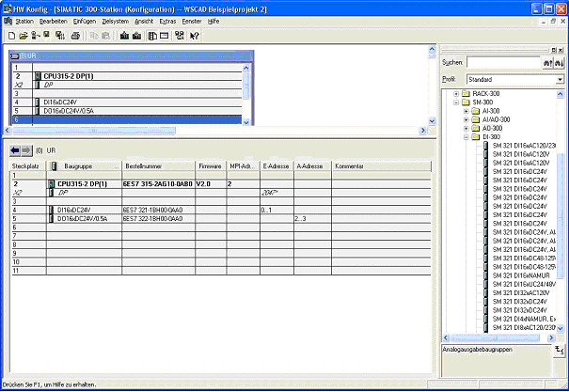
Task: Dock the catalog panel with pin button
Action: 554,50
